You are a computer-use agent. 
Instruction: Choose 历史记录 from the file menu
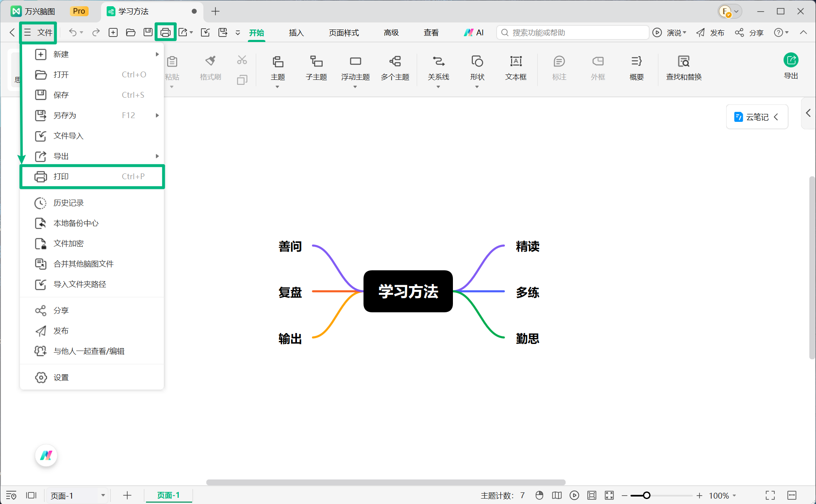click(x=92, y=203)
